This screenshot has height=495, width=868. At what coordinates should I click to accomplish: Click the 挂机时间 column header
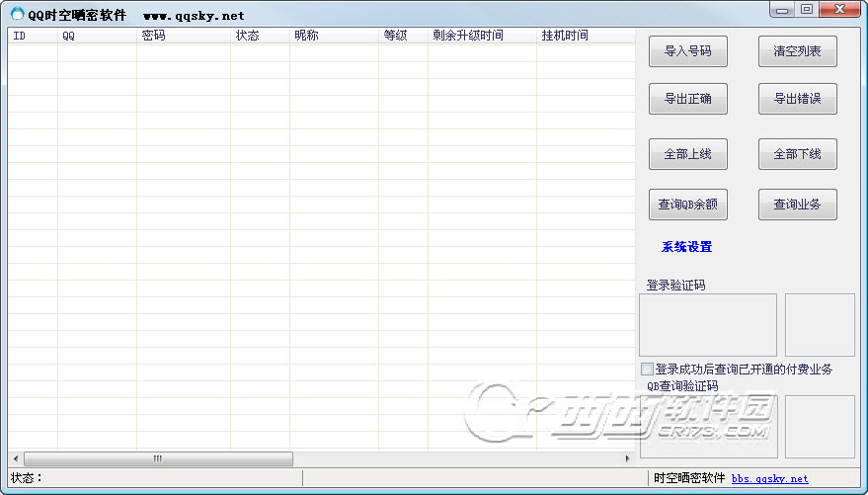[x=586, y=36]
